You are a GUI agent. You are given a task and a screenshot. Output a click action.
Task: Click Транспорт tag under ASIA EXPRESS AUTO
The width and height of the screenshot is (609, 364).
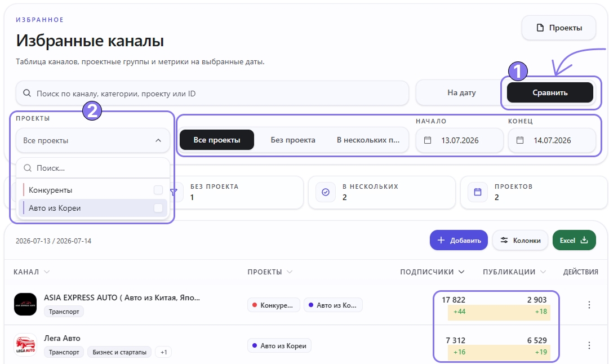(64, 312)
